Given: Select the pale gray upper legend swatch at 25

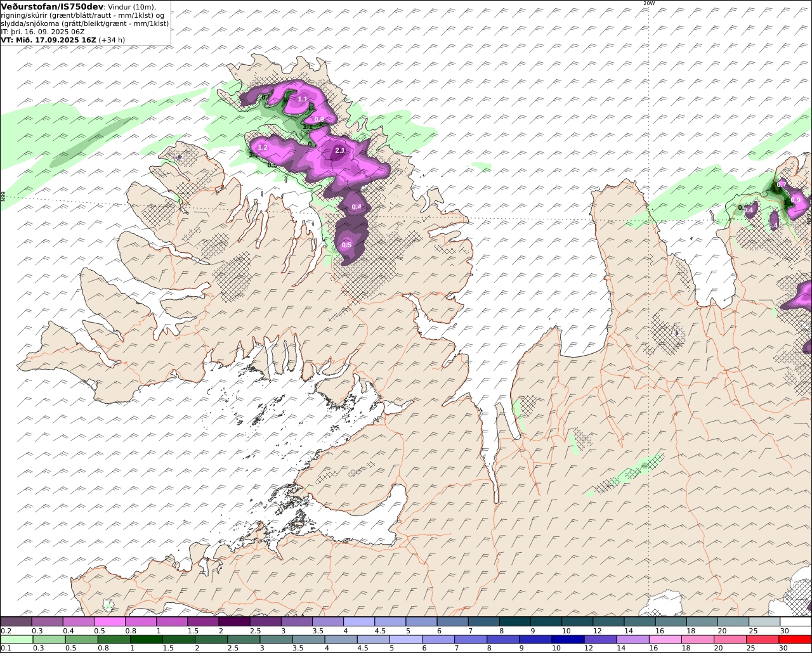Looking at the screenshot, I should 764,622.
